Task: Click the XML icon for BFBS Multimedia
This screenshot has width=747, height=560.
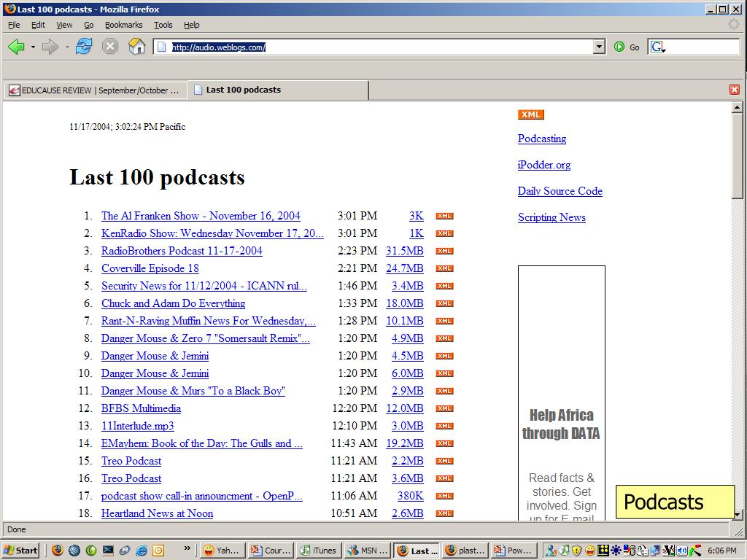Action: coord(444,408)
